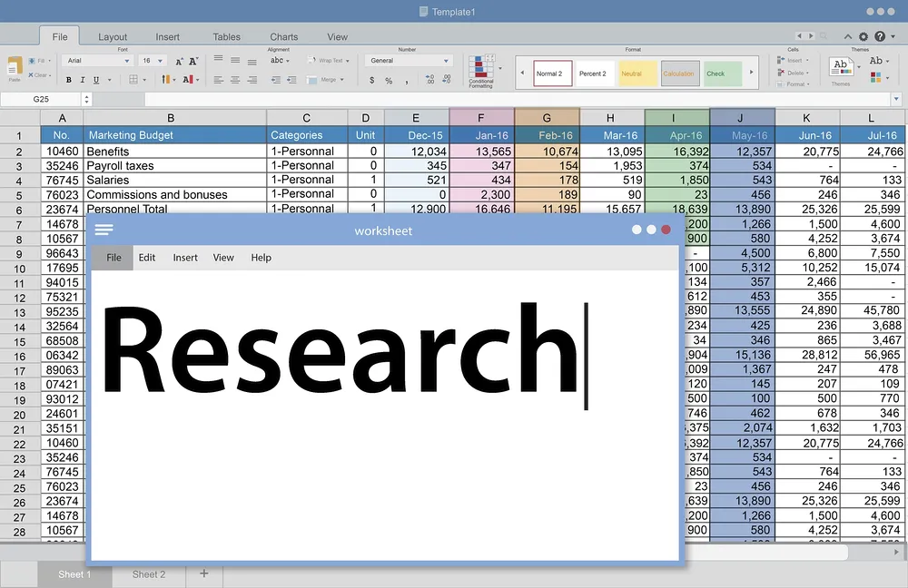Open the font size 16 dropdown
The width and height of the screenshot is (908, 588).
161,60
